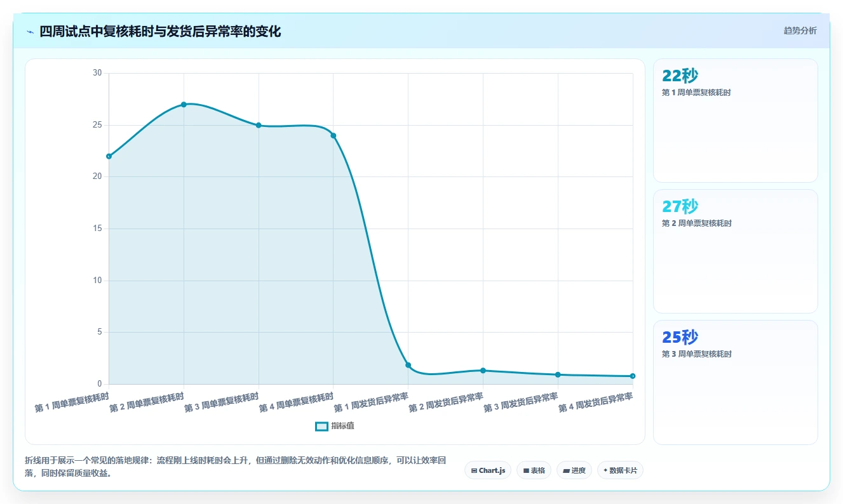Click the trend icon beside the chart title
The image size is (843, 504).
[x=30, y=32]
